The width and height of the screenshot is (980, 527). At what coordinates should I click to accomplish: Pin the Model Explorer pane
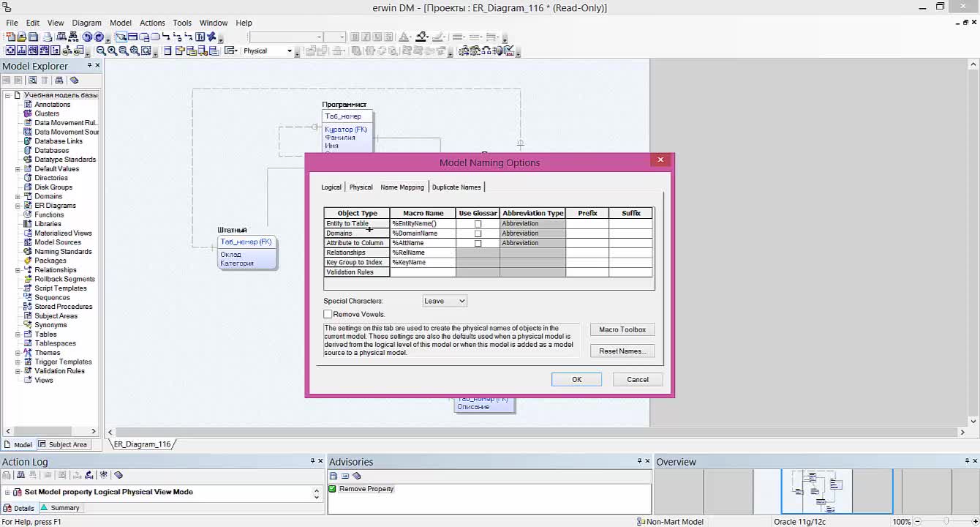pos(89,65)
